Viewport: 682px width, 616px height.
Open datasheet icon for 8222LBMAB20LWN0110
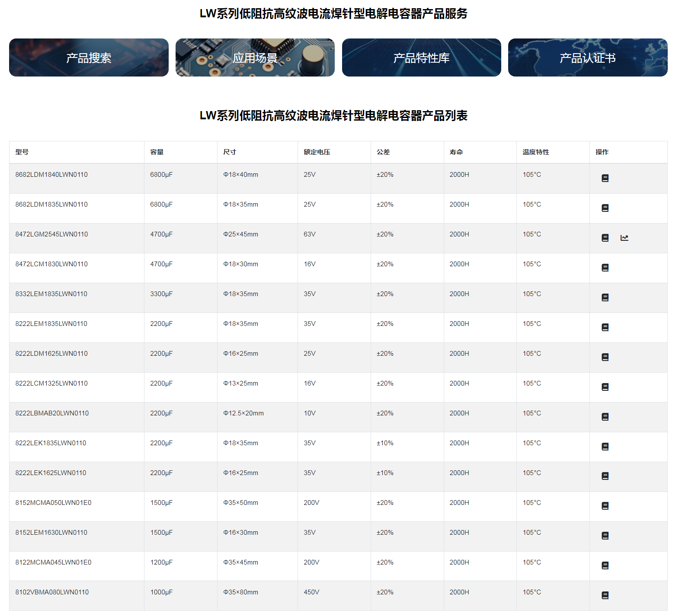605,417
